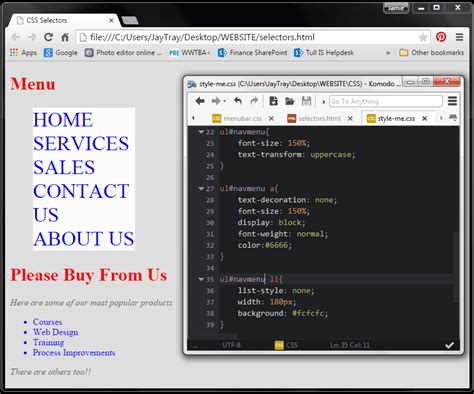Click Komodo undo icon
Screen dimensions: 474x394
238,101
